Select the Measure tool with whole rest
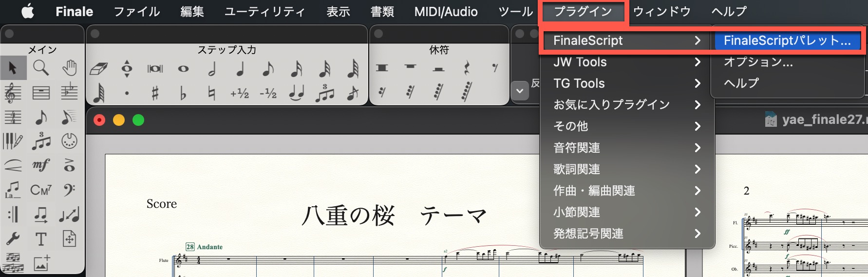The width and height of the screenshot is (868, 277). [x=41, y=93]
